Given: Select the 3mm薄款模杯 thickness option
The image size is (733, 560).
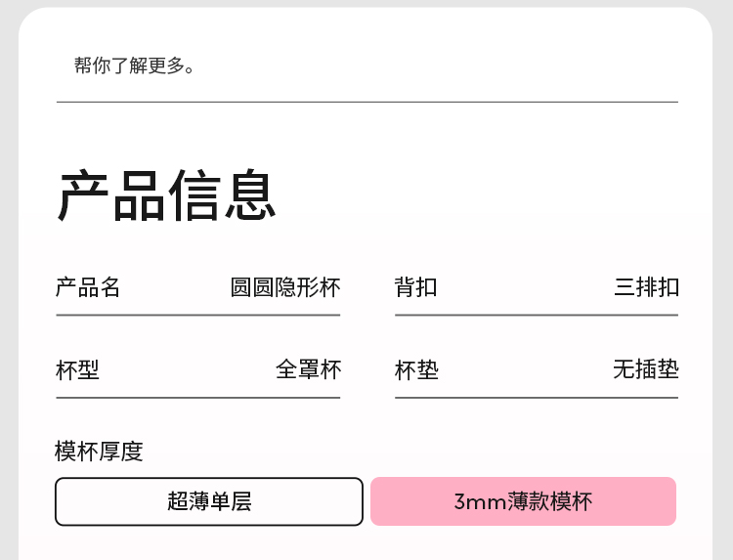Looking at the screenshot, I should [523, 501].
